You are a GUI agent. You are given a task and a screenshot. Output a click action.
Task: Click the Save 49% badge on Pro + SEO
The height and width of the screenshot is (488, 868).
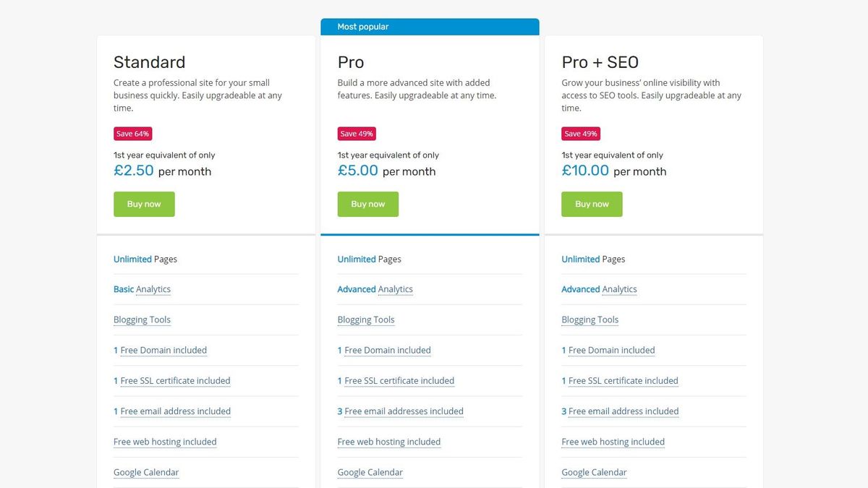[x=581, y=134]
